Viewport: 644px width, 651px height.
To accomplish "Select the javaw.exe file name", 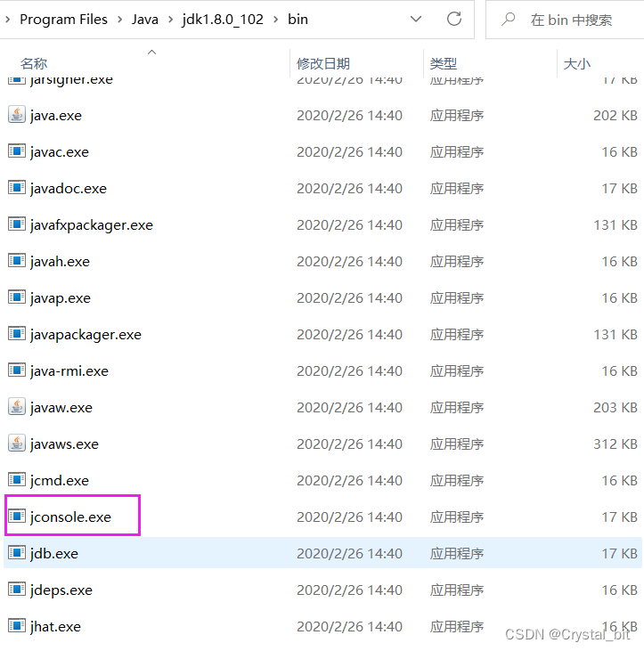I will point(61,408).
